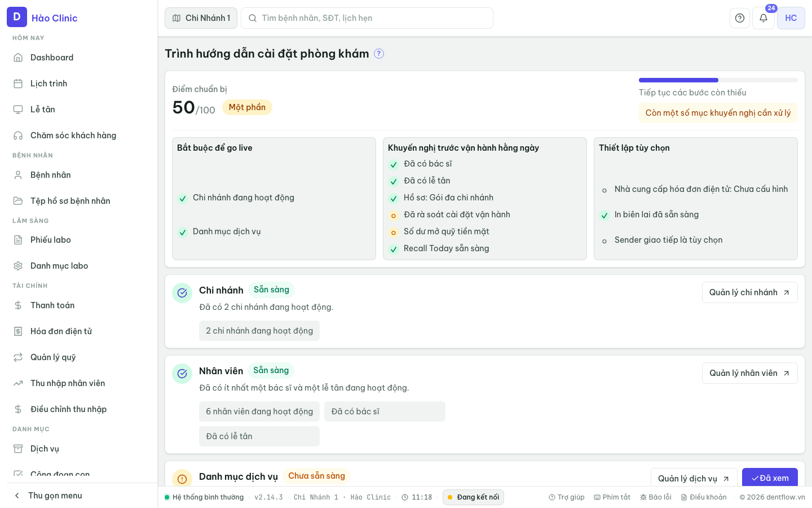The width and height of the screenshot is (812, 508).
Task: Open Báo lỗi bug report link
Action: (x=656, y=497)
